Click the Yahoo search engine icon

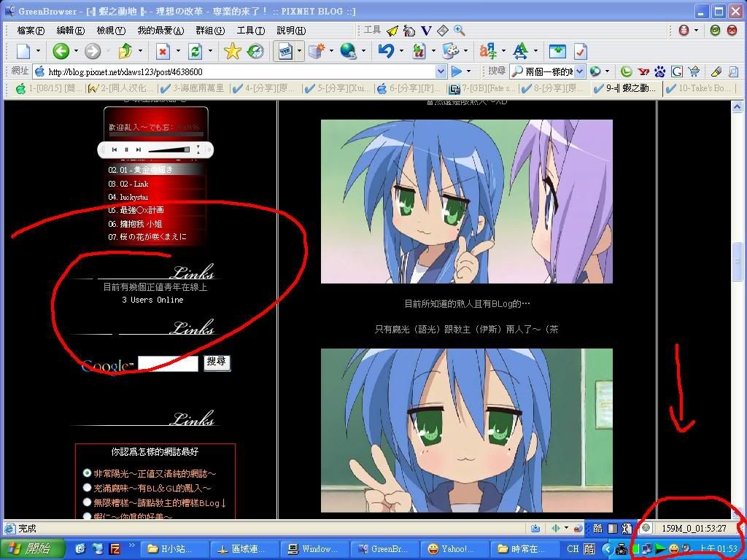click(x=643, y=71)
